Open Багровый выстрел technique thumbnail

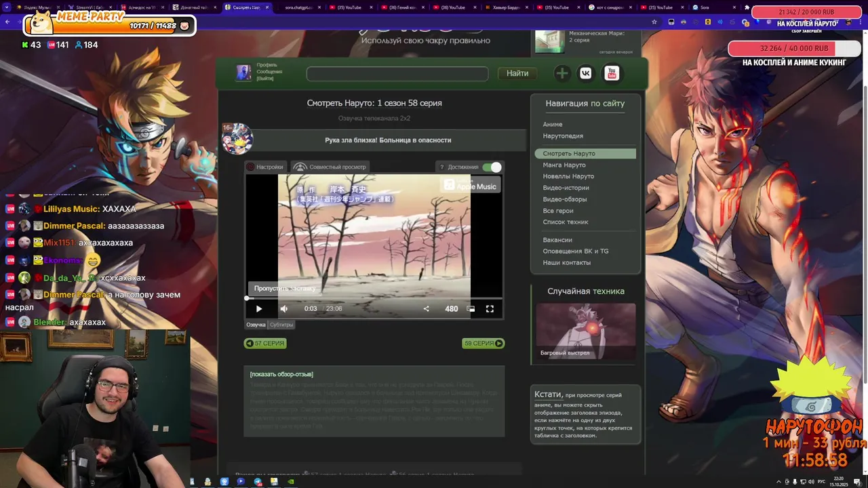(x=586, y=331)
